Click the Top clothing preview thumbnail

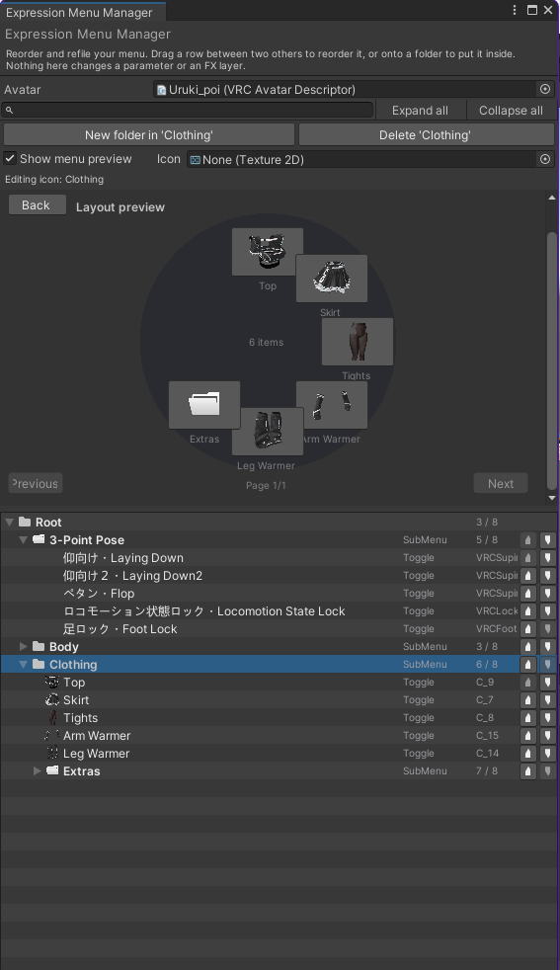[x=268, y=252]
